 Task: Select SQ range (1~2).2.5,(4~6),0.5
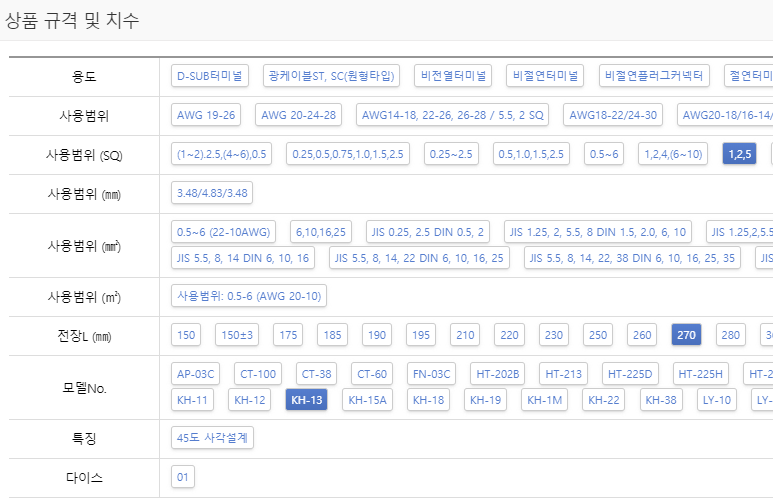point(221,154)
